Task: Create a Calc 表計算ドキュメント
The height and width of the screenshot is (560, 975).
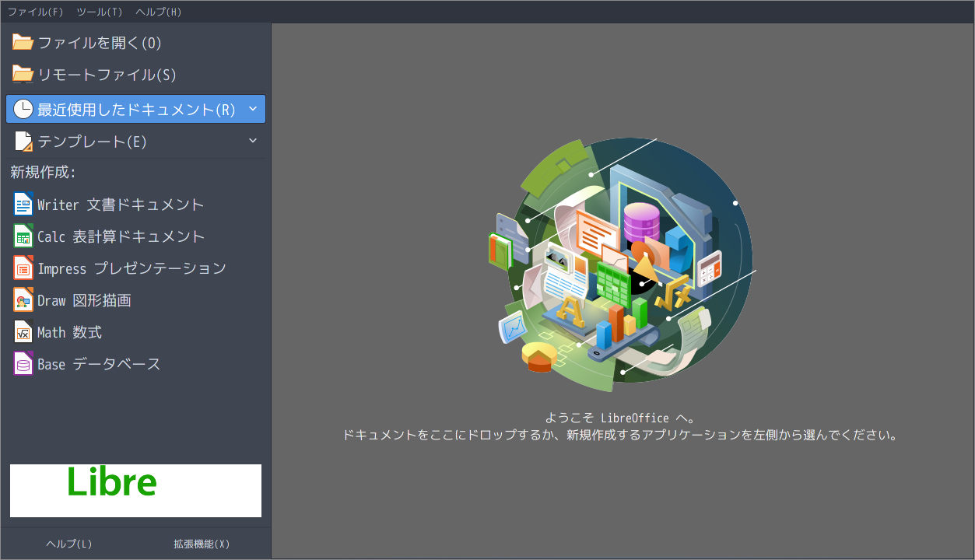Action: click(x=121, y=236)
